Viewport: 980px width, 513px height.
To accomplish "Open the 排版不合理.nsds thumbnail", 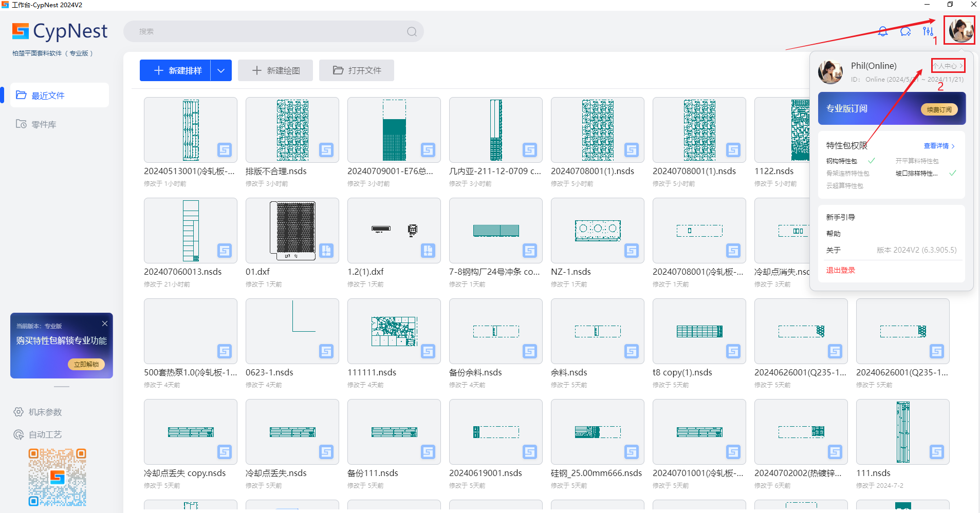I will [x=292, y=130].
